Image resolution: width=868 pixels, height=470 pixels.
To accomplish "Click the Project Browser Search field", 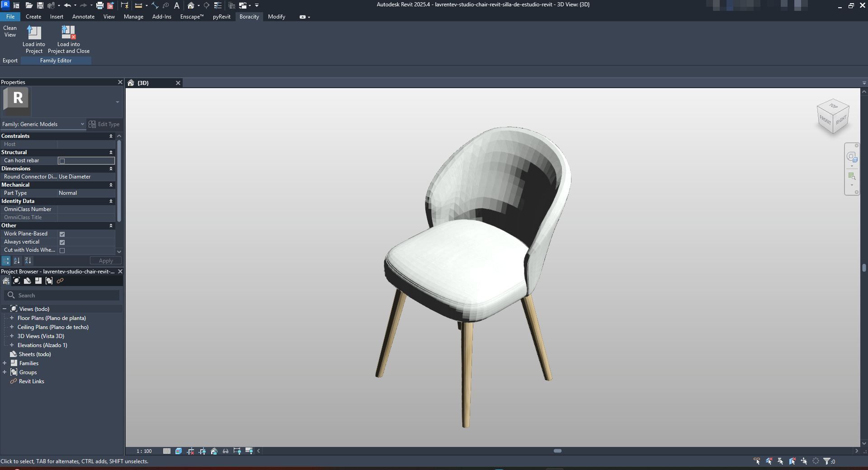I will pyautogui.click(x=62, y=296).
